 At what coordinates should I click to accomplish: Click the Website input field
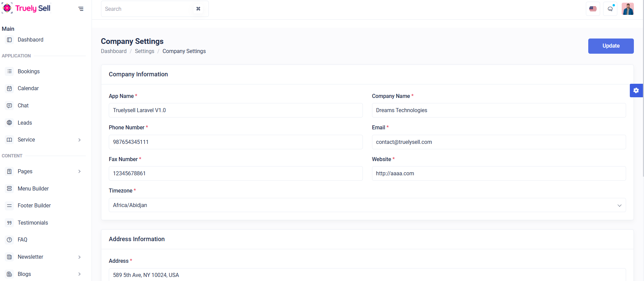[x=498, y=174]
